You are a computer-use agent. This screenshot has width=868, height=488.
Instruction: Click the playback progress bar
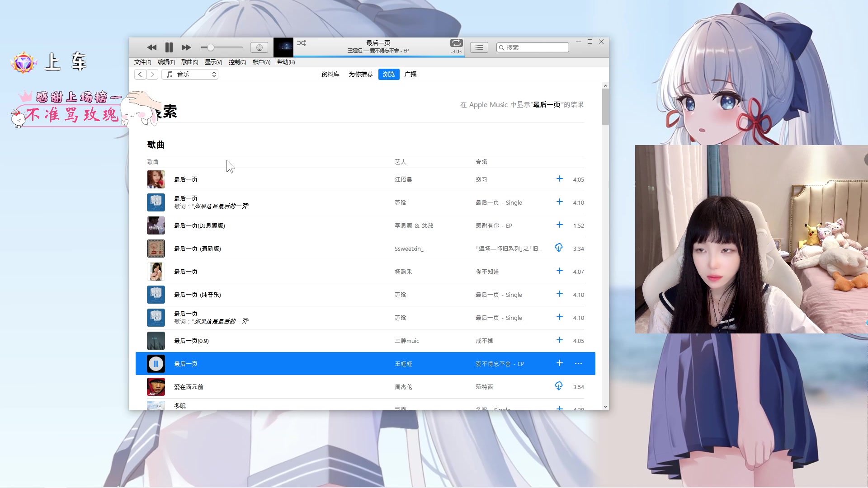pos(378,56)
